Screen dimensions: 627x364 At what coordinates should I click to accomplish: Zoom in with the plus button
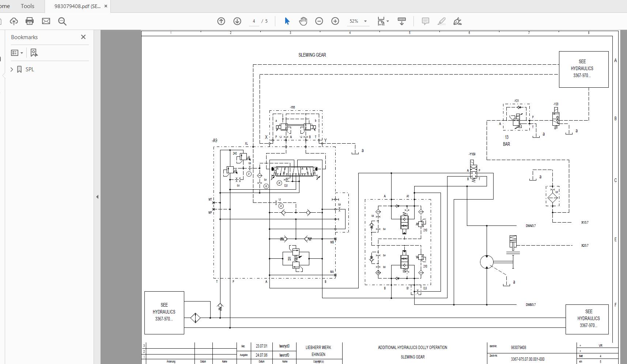click(335, 21)
